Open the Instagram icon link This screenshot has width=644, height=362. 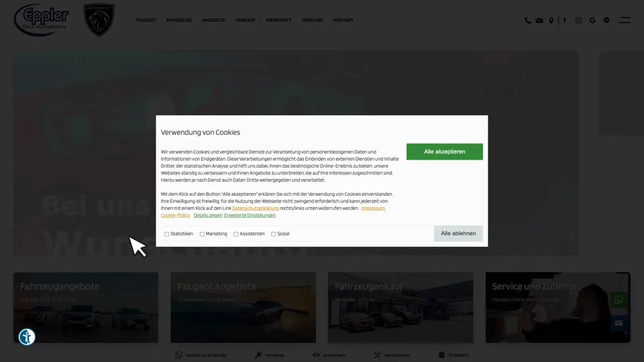coord(578,20)
